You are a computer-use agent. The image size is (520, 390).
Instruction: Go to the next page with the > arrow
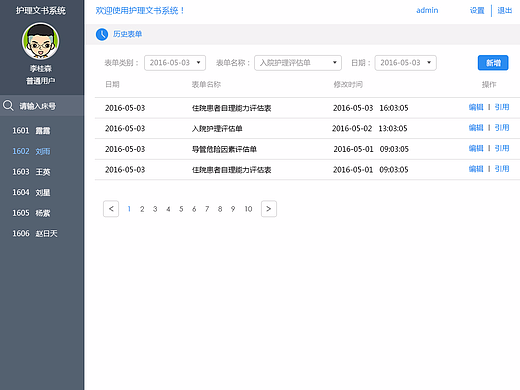[x=269, y=209]
